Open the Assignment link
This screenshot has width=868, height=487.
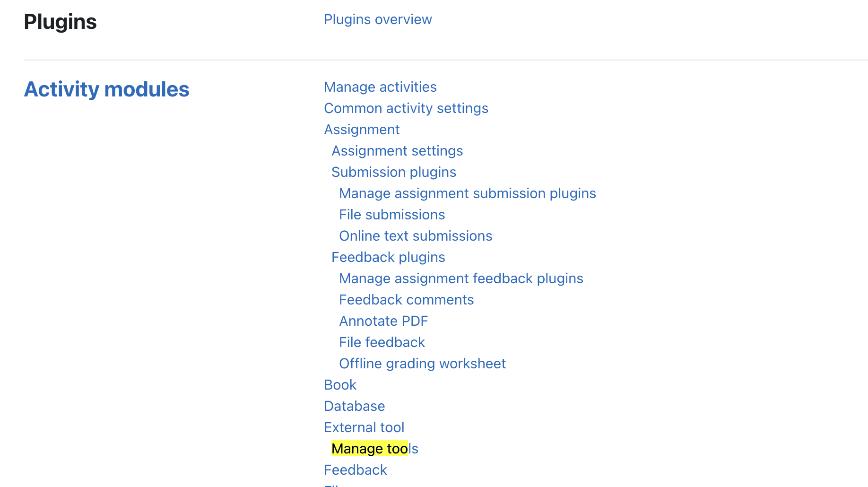362,130
